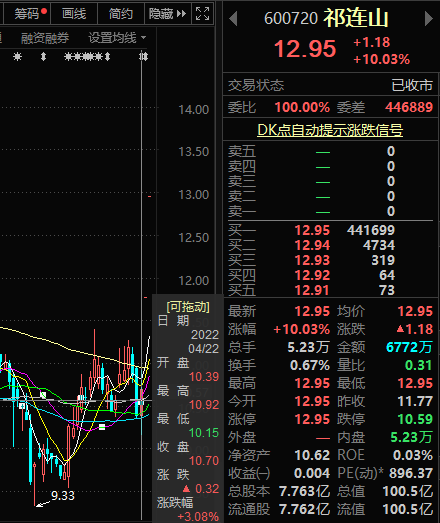The height and width of the screenshot is (523, 440).
Task: Go to previous stock arrow
Action: click(234, 18)
